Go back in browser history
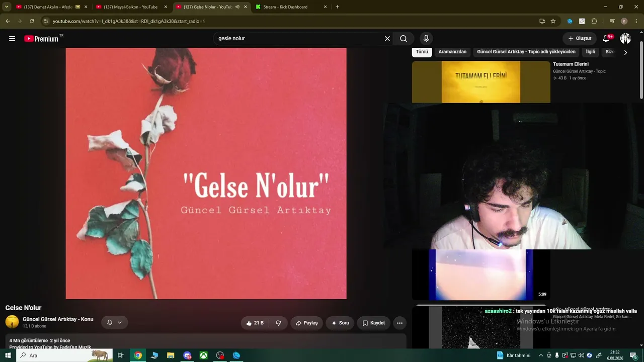Viewport: 644px width, 362px height. [8, 21]
